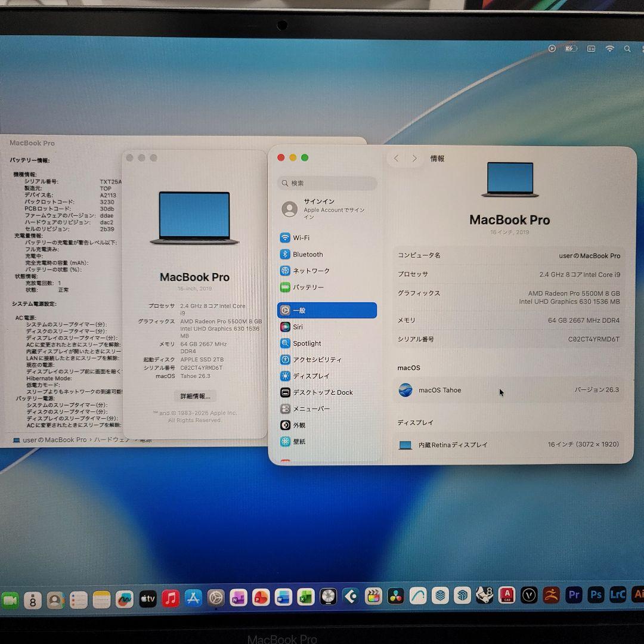Open Spotlight in the Settings sidebar
Viewport: 644px width, 644px height.
click(327, 343)
